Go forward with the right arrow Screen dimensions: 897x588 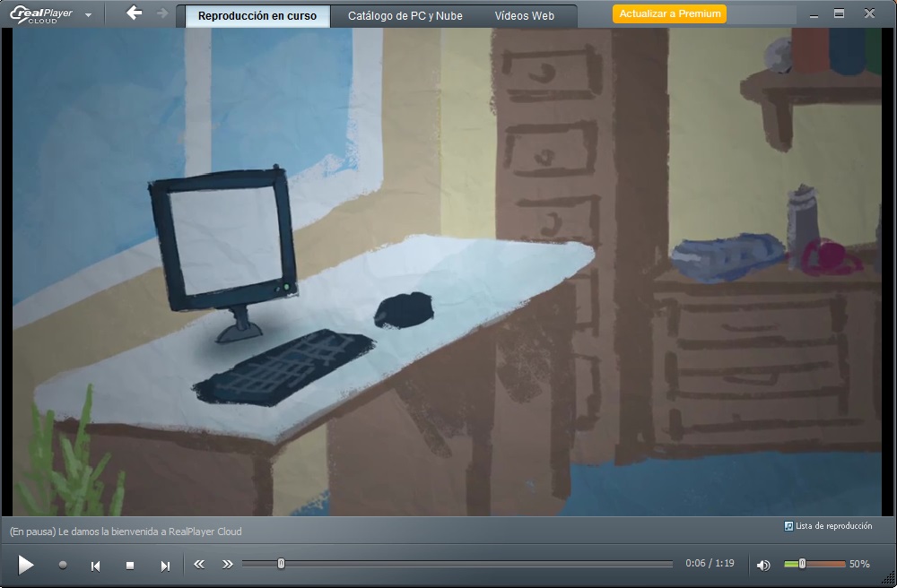coord(162,13)
